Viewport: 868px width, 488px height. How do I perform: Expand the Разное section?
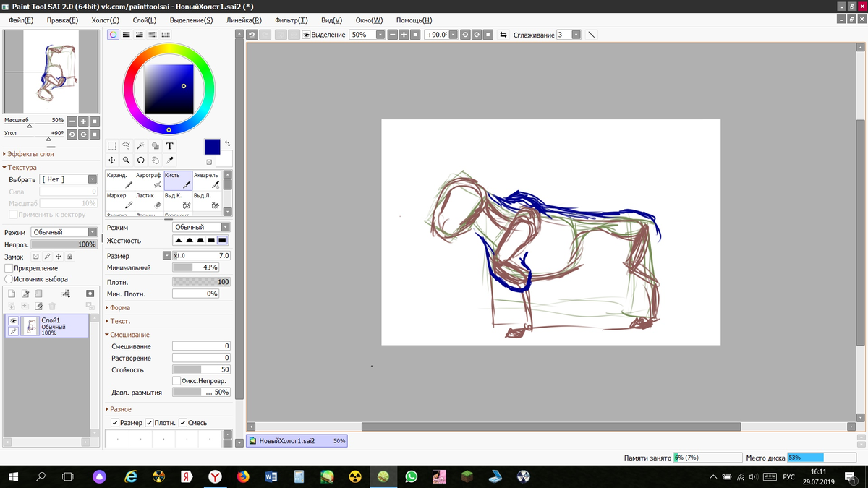pyautogui.click(x=119, y=409)
